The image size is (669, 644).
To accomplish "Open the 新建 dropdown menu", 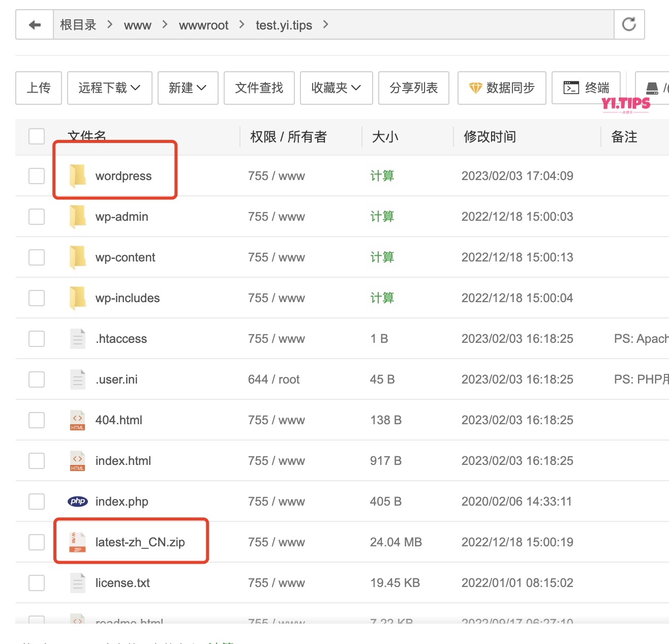I will click(x=188, y=87).
